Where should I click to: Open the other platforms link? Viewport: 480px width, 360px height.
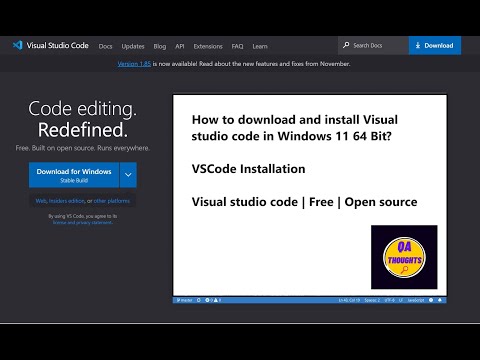click(112, 201)
